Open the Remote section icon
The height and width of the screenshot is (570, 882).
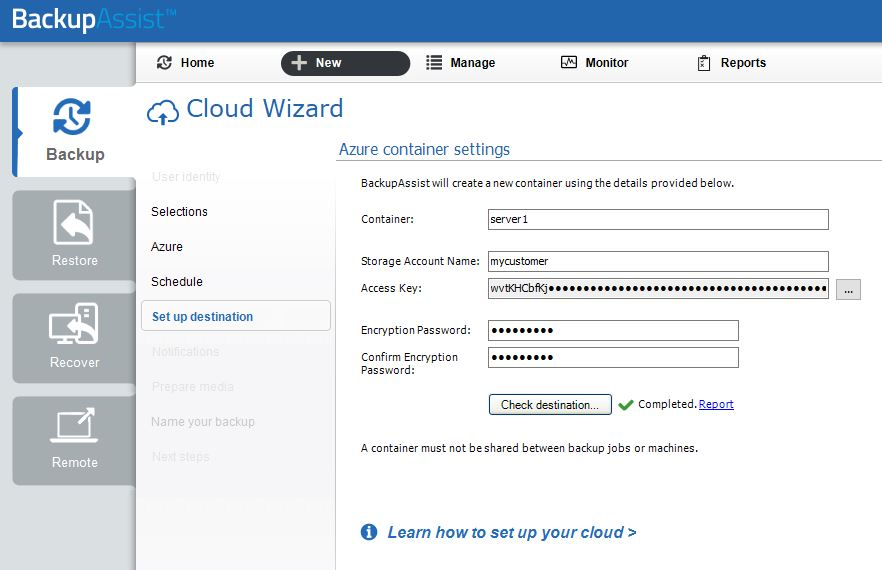coord(74,425)
